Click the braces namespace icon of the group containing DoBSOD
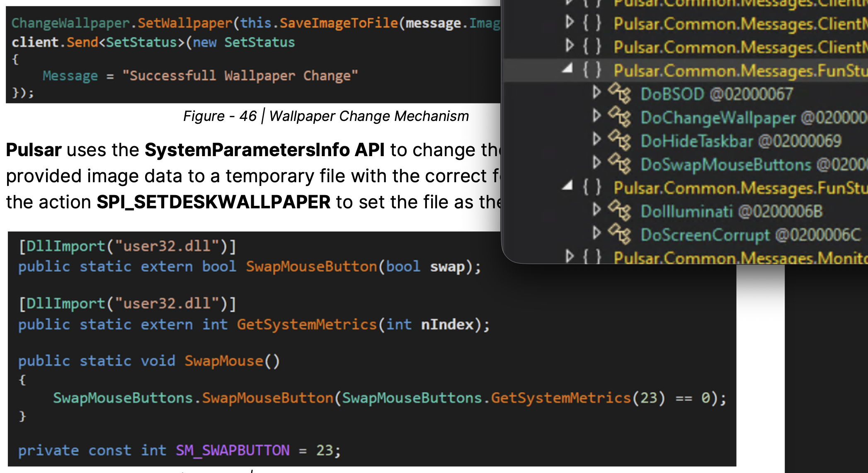 coord(592,70)
